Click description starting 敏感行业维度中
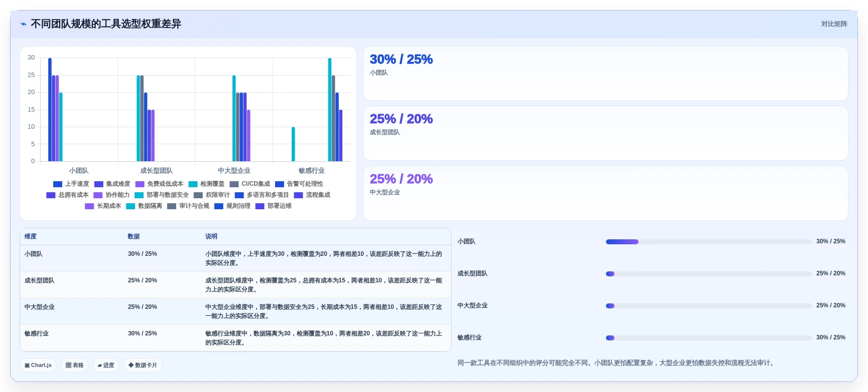Viewport: 868px width, 392px height. [324, 338]
